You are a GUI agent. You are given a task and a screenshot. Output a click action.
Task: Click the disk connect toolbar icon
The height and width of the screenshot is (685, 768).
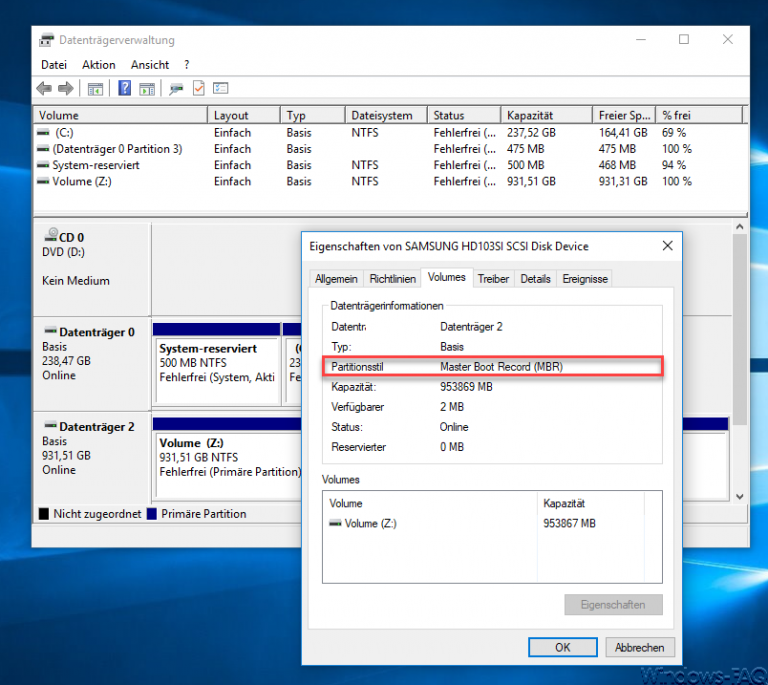[176, 88]
